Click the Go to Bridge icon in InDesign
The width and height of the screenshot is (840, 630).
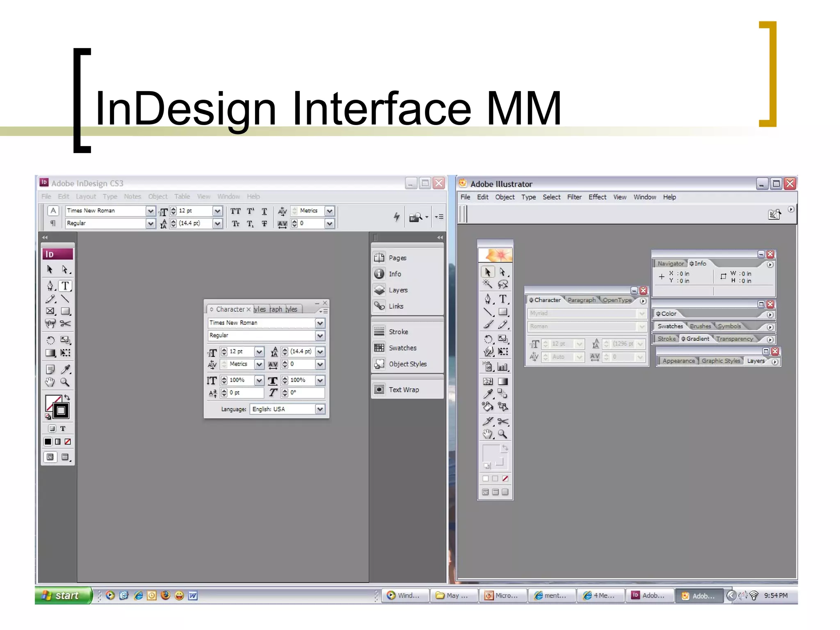415,217
